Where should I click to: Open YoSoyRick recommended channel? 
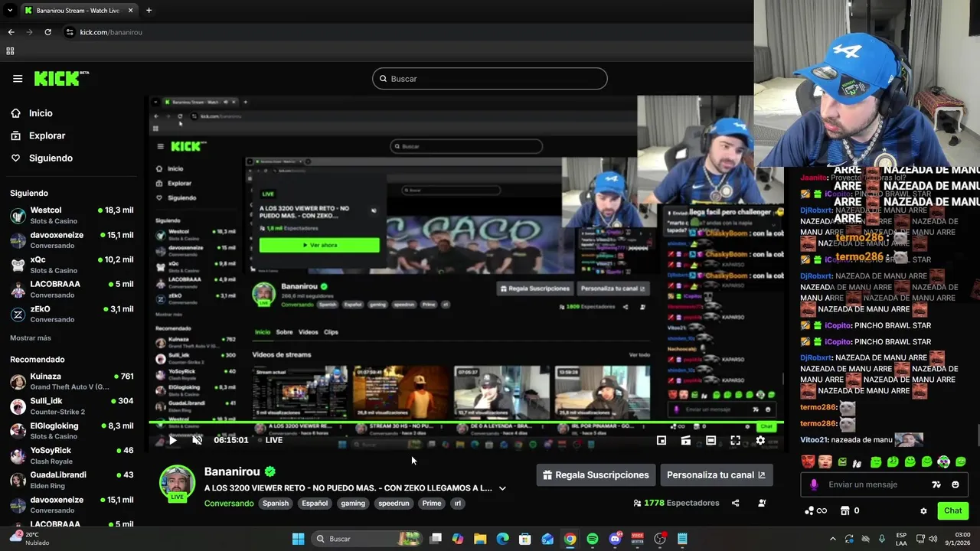coord(72,455)
